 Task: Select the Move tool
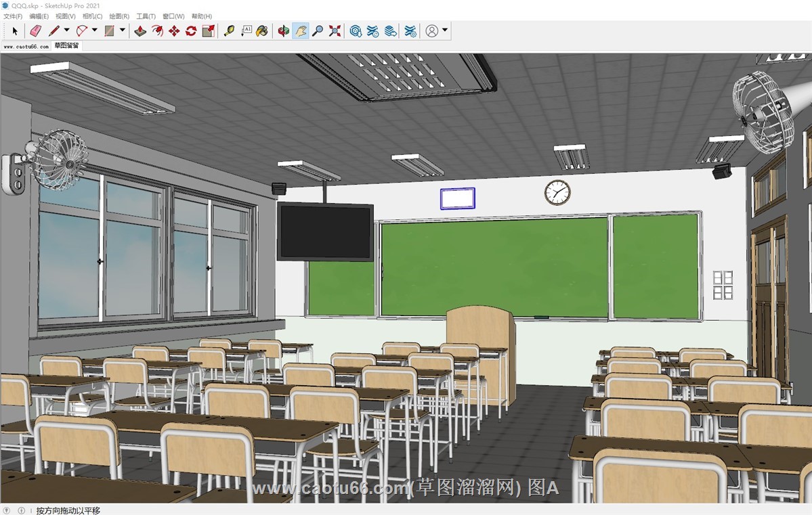click(174, 31)
